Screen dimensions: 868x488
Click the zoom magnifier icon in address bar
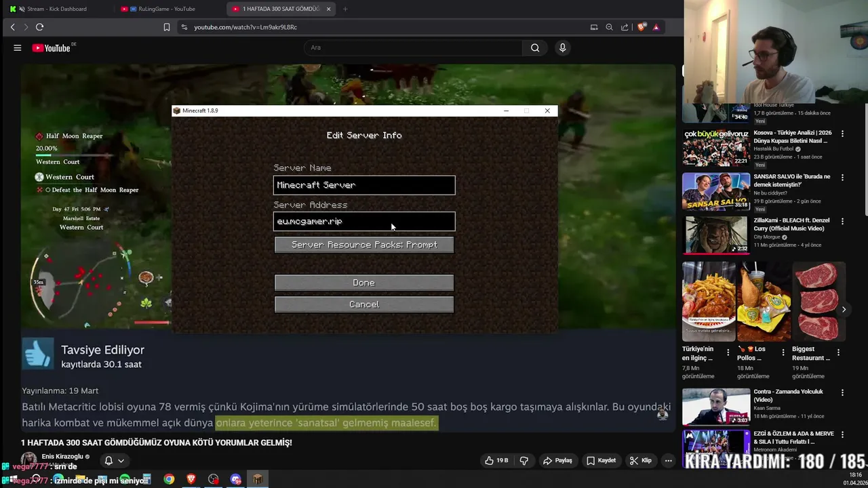[609, 27]
